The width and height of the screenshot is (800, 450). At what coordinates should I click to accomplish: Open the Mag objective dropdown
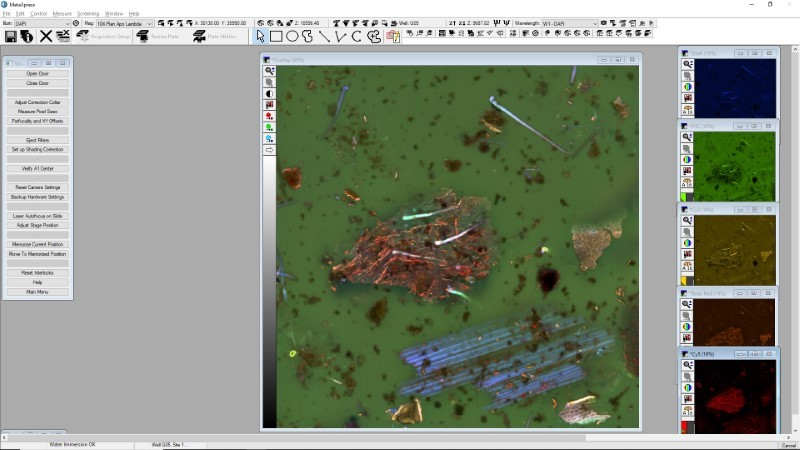coord(124,23)
